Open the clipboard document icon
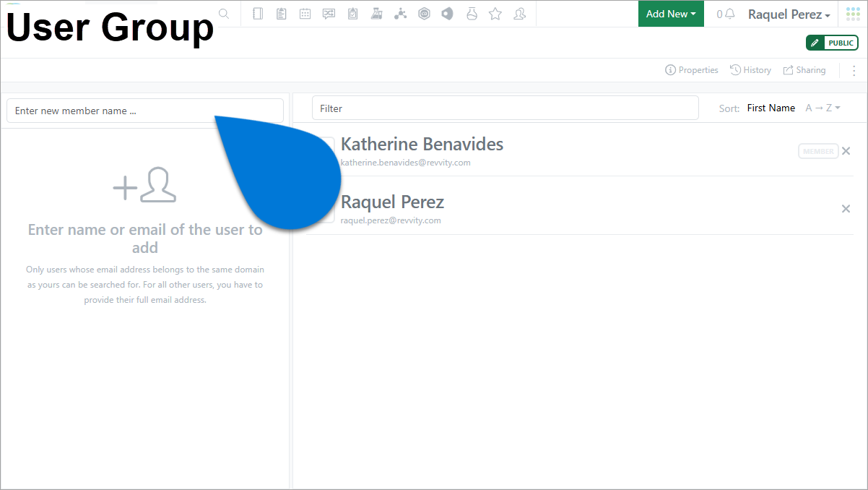Screen dimensions: 868x490 click(x=282, y=14)
